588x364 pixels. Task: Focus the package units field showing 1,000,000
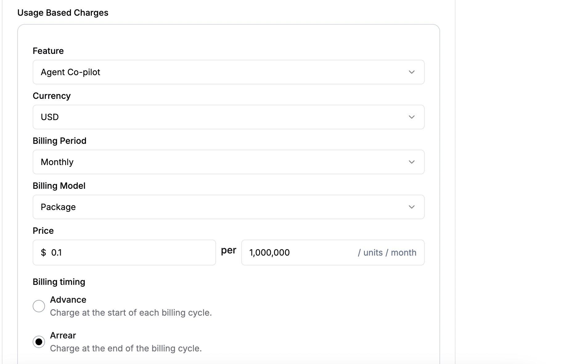coord(333,253)
